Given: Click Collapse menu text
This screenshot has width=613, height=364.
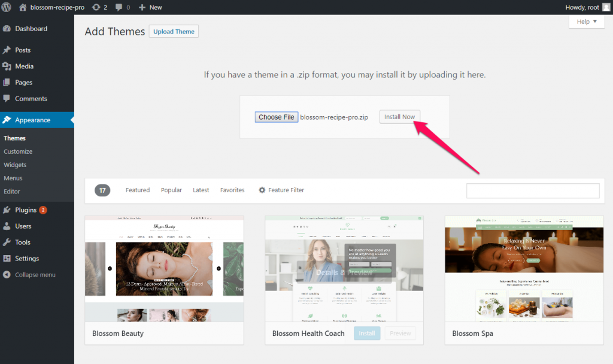Looking at the screenshot, I should 35,275.
